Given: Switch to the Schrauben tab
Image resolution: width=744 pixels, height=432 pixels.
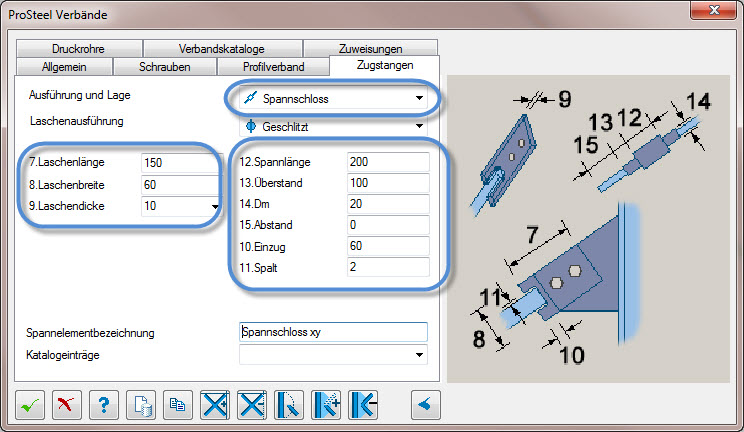Looking at the screenshot, I should click(165, 67).
